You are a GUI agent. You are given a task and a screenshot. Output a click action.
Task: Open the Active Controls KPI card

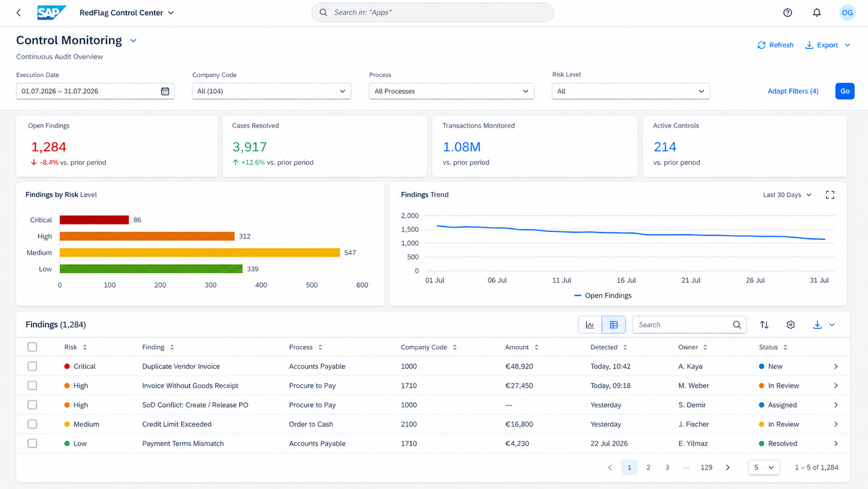point(744,146)
